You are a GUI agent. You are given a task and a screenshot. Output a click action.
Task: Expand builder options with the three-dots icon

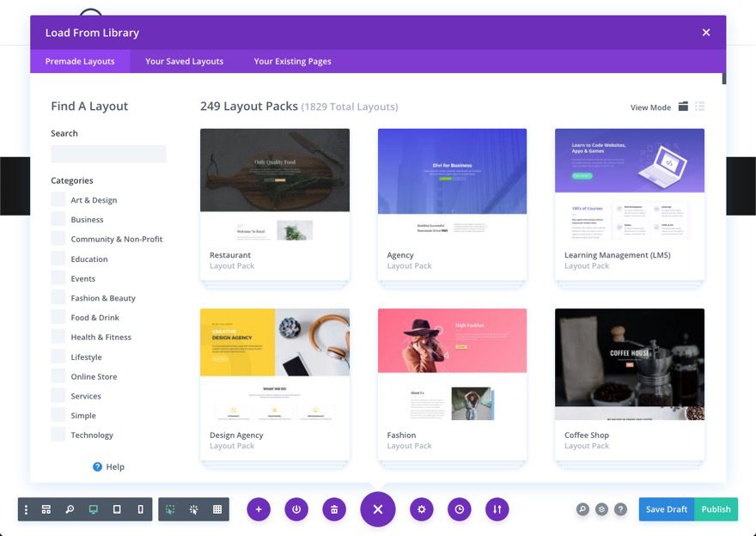coord(26,509)
